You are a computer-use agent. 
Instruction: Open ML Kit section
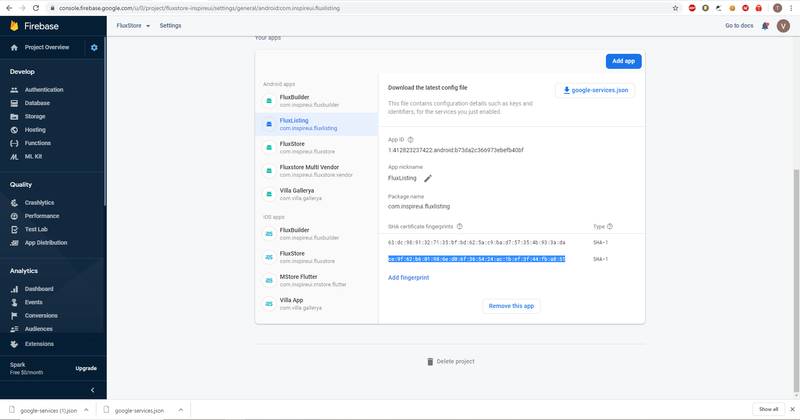pyautogui.click(x=33, y=156)
